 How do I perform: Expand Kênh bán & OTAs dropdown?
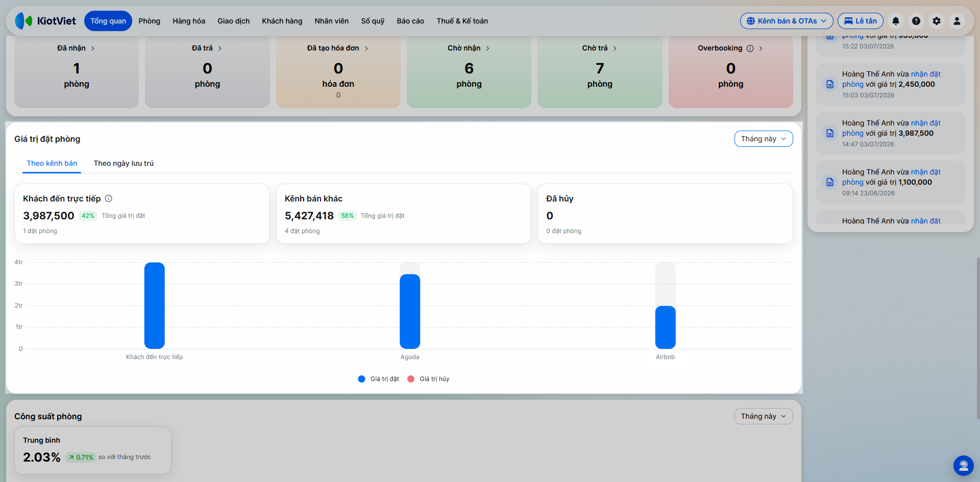(787, 21)
